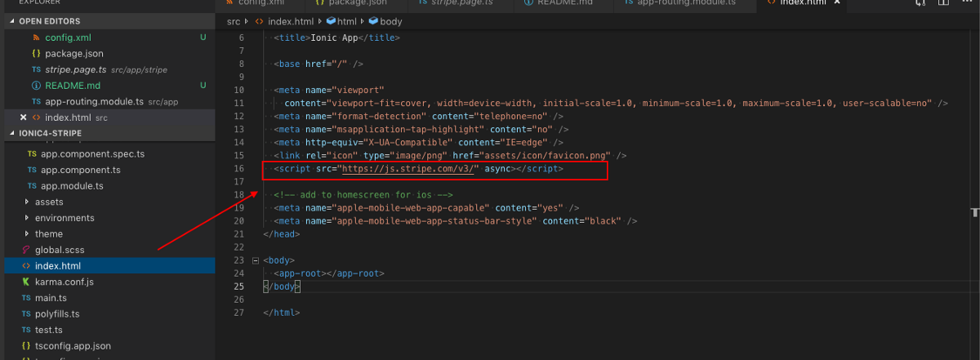Click the 'add to homescreen for ios' comment
Screen dimensions: 980x360
pos(363,195)
